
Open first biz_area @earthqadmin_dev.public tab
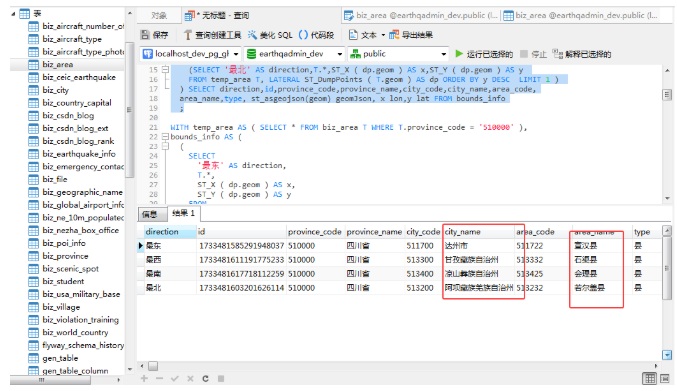click(421, 16)
